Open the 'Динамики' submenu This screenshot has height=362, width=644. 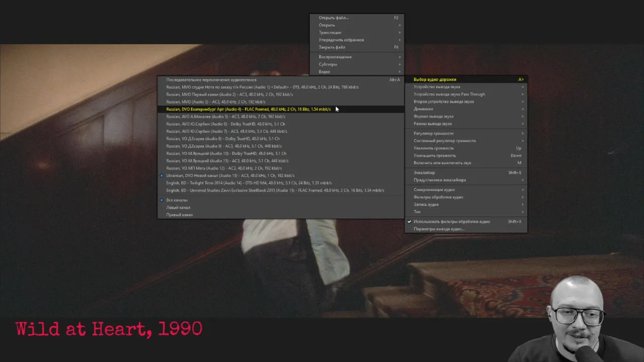466,109
